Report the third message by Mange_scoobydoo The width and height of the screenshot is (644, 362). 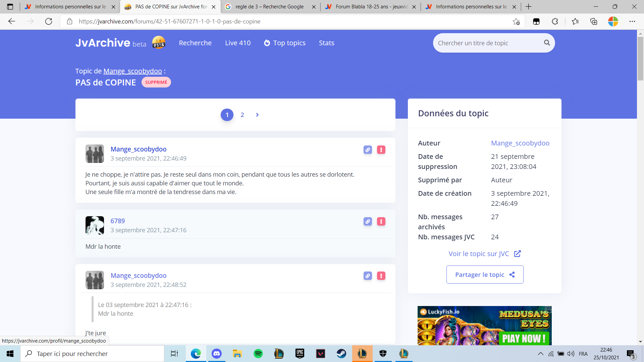point(381,276)
